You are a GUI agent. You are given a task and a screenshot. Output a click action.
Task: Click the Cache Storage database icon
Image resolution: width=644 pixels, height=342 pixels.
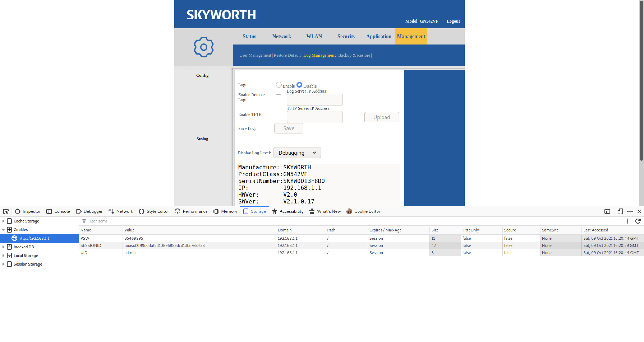[9, 221]
